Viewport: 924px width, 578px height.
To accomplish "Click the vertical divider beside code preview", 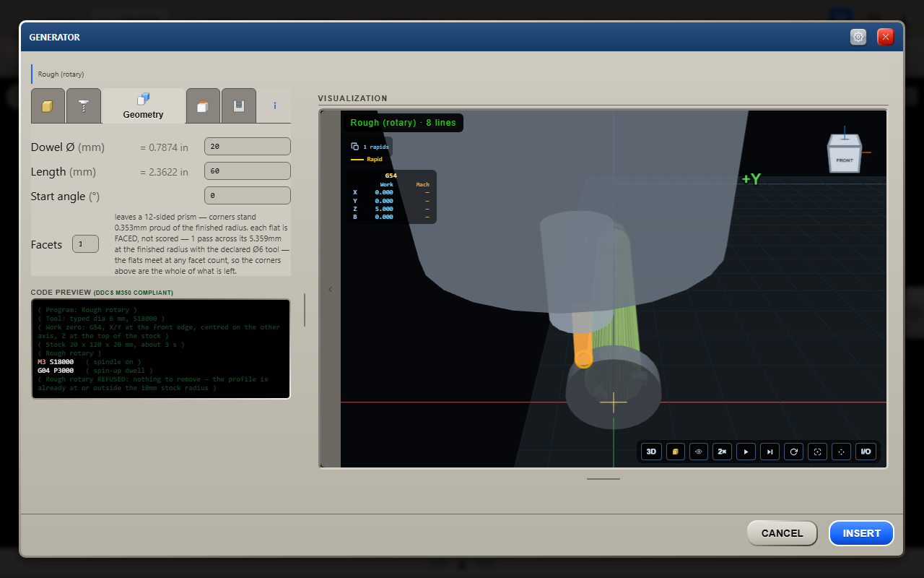I will click(305, 310).
